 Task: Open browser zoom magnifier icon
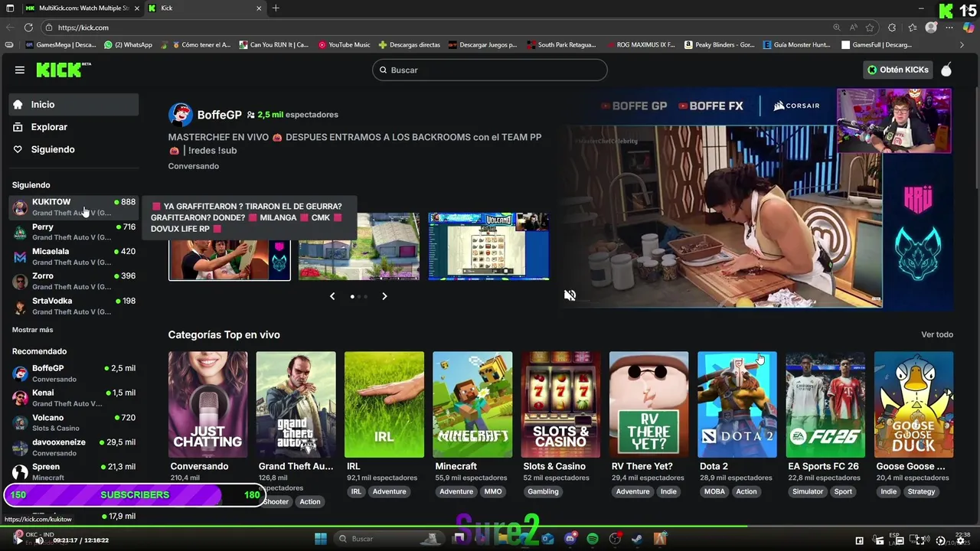837,28
